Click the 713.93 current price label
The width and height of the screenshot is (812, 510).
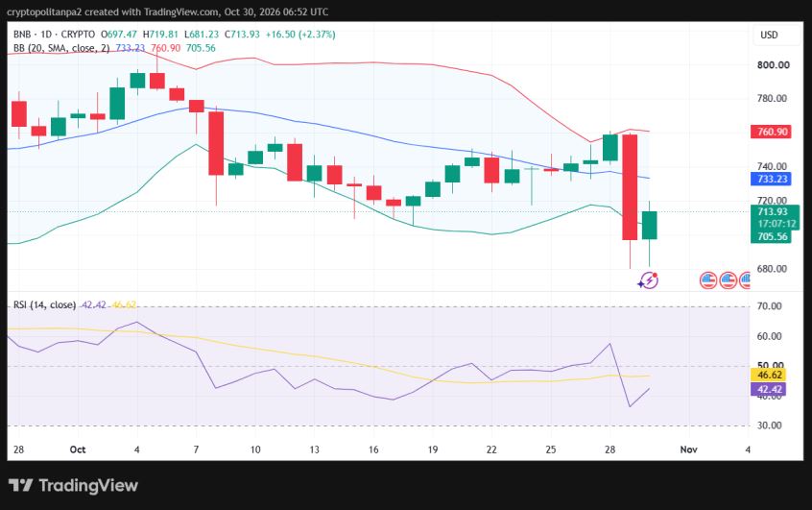tap(775, 211)
